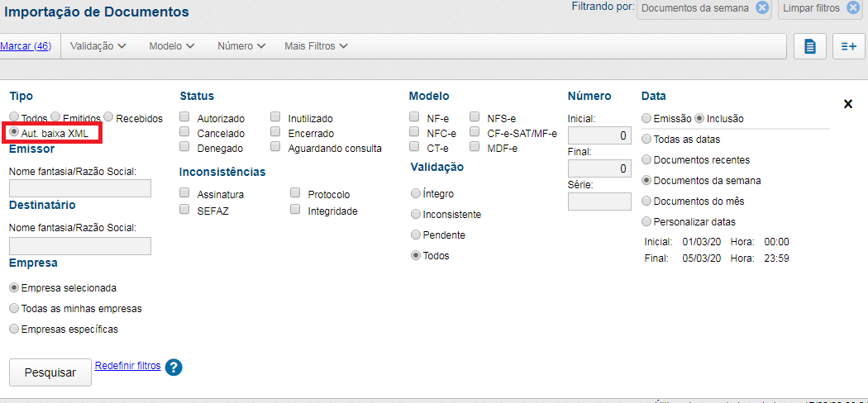Tick the SEFAZ inconsistency checkbox
868x403 pixels.
tap(185, 210)
